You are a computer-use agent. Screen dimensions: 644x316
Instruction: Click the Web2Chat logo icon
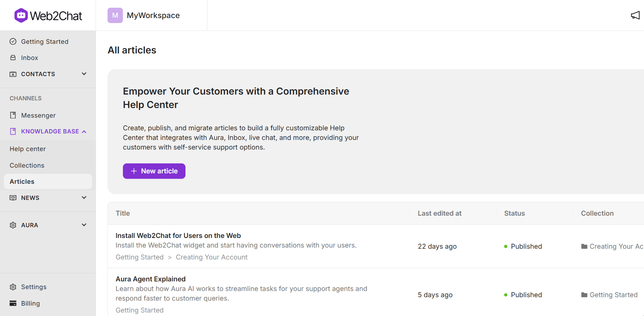[21, 15]
